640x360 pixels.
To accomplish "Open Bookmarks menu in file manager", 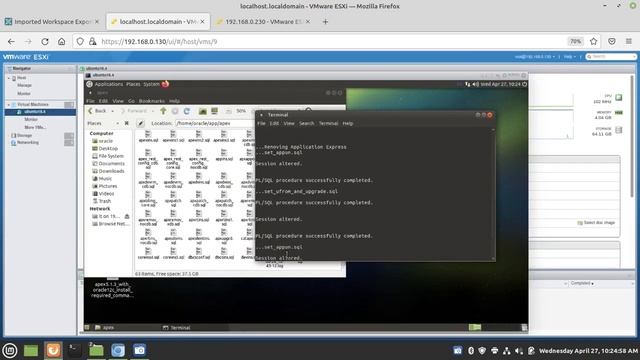I will (x=151, y=101).
